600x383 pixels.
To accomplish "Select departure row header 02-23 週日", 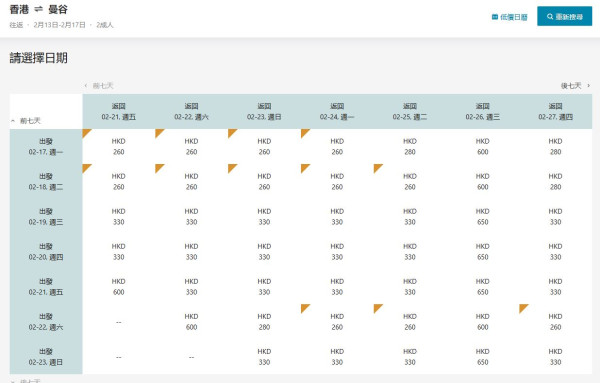I will [46, 357].
